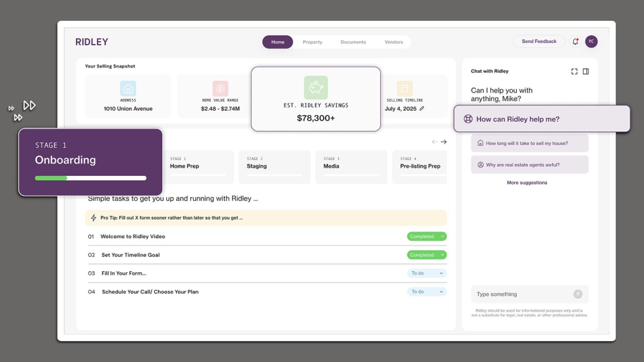The height and width of the screenshot is (362, 644).
Task: Advance stages with the right arrow
Action: [444, 142]
